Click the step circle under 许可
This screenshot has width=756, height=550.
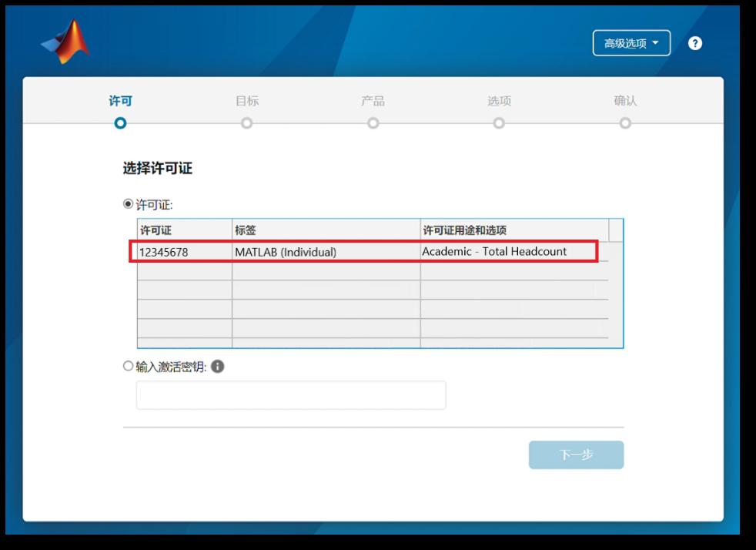(120, 123)
